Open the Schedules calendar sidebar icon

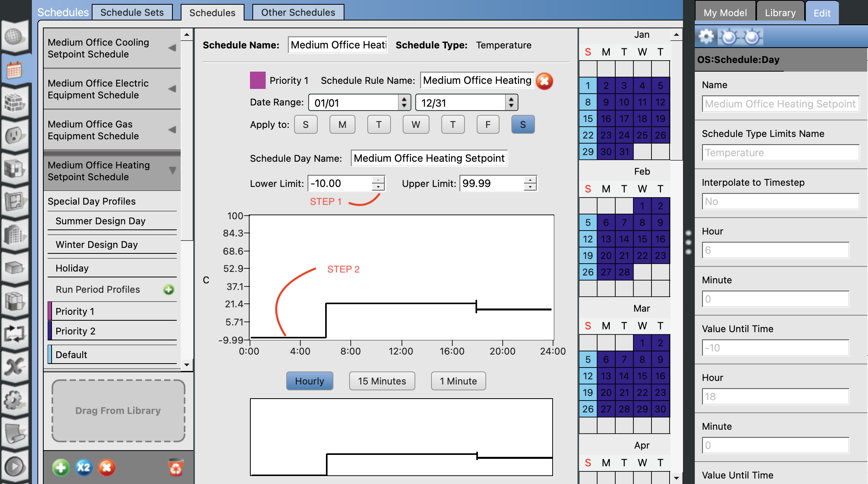click(15, 70)
